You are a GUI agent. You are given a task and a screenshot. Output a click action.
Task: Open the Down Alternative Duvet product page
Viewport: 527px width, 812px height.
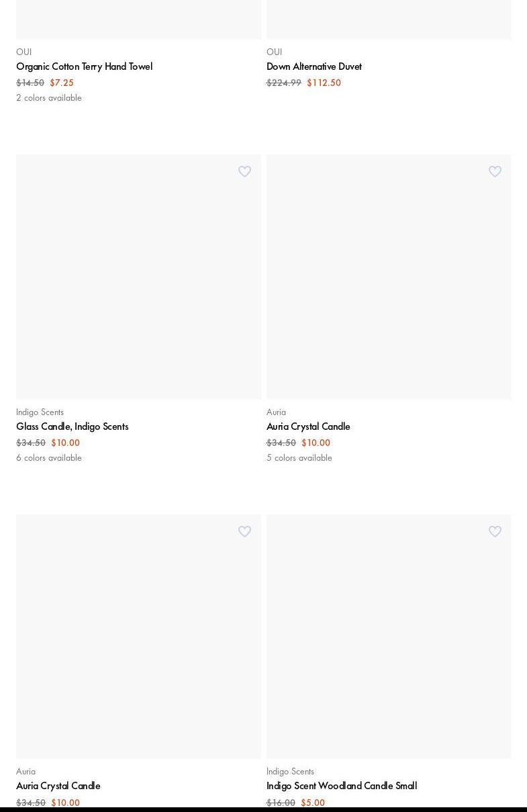coord(314,66)
